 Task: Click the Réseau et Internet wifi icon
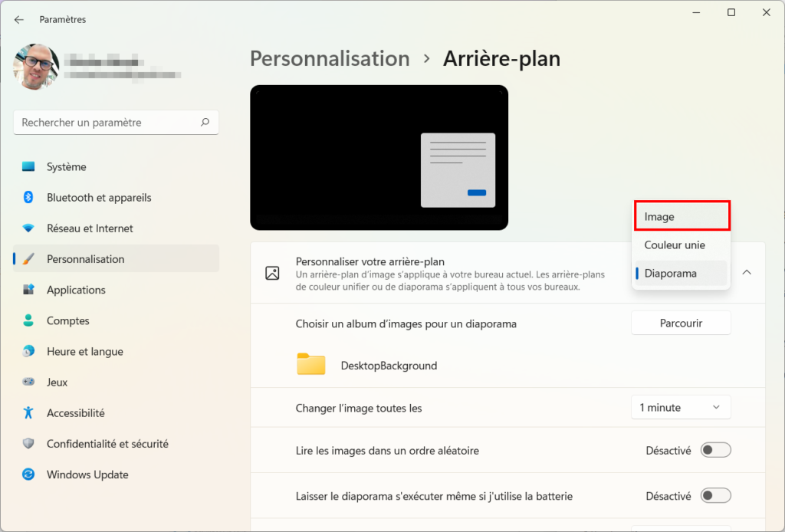[x=28, y=228]
